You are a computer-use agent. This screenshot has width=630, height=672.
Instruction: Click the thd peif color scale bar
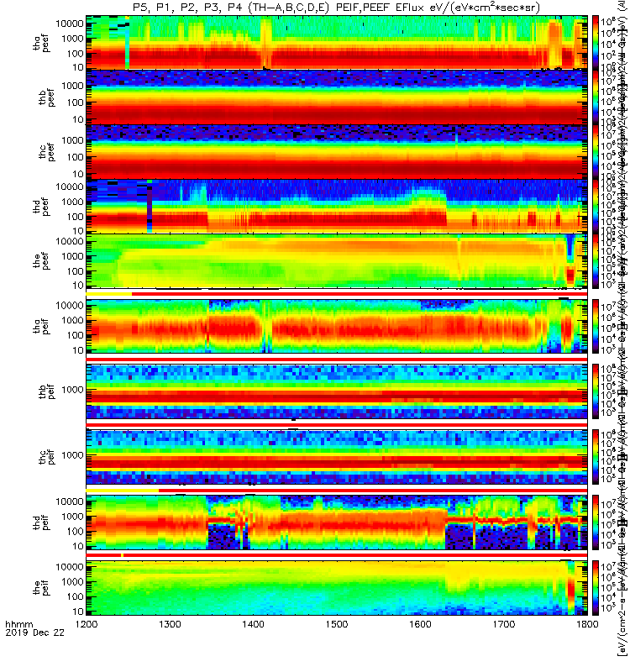(596, 522)
